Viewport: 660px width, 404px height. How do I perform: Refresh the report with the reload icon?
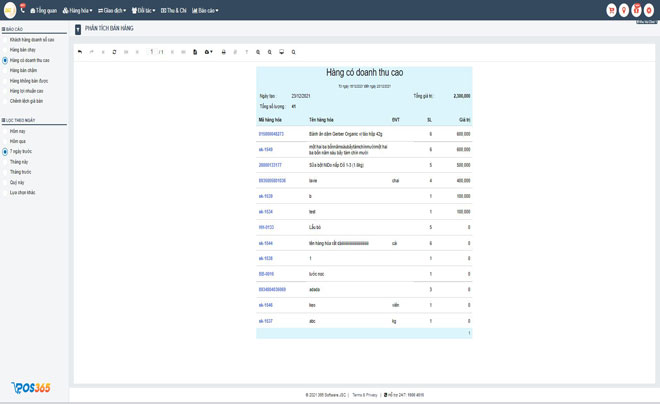coord(114,52)
